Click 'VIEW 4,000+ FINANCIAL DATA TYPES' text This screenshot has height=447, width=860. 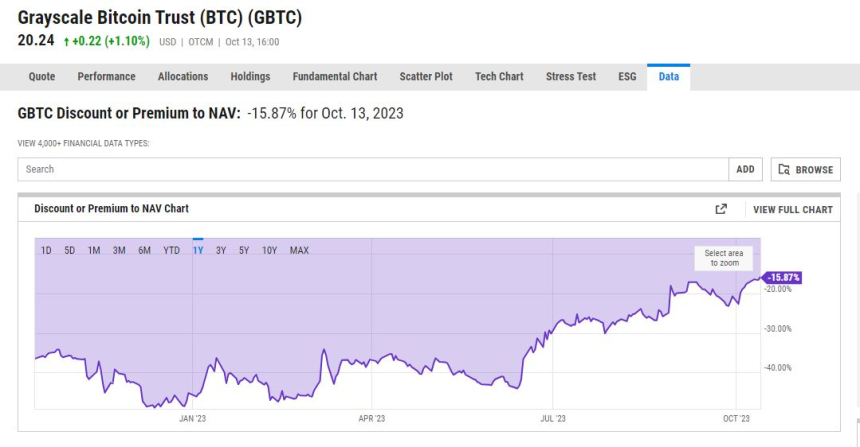pos(83,144)
